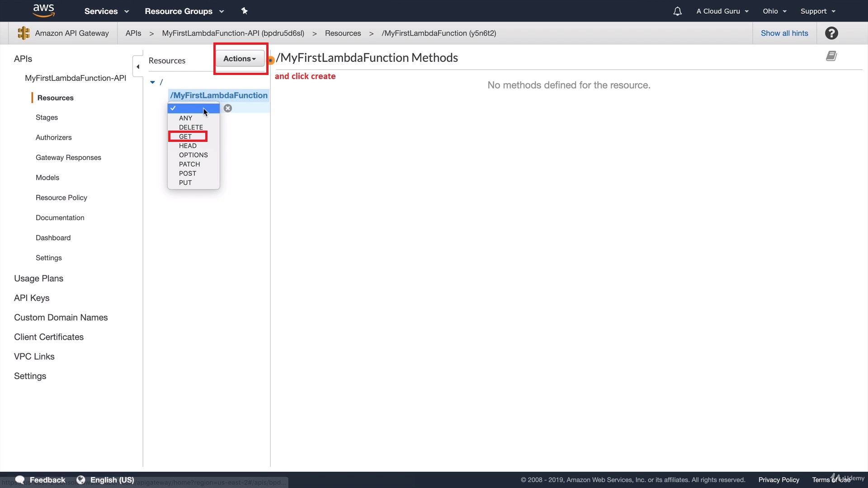The image size is (868, 488).
Task: Cancel method creation with the X icon
Action: click(x=228, y=108)
